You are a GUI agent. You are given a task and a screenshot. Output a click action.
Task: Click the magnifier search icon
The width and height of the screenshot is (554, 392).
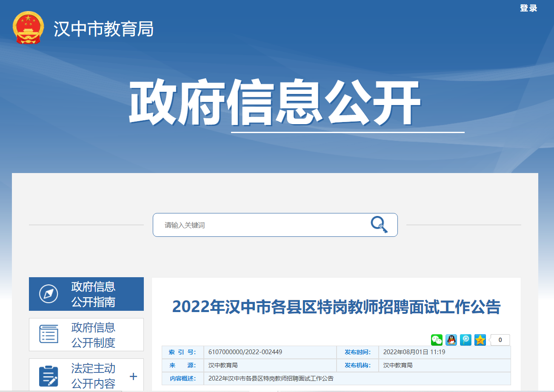click(379, 224)
